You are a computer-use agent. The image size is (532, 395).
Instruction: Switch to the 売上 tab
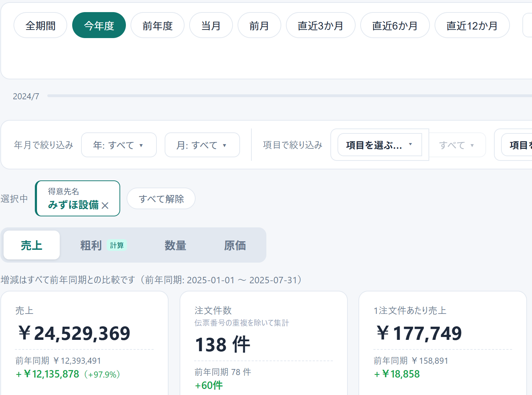tap(32, 245)
